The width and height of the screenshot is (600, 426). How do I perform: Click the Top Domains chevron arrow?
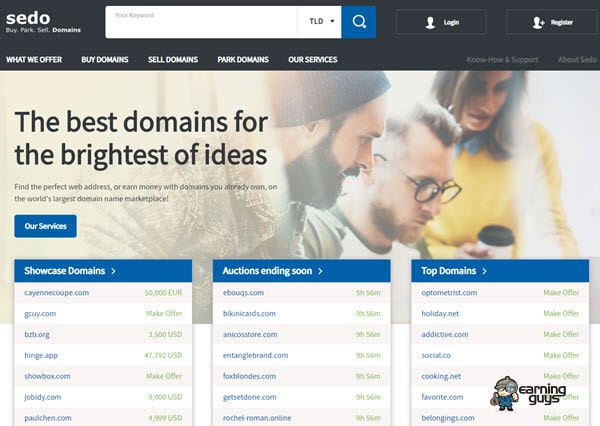pos(484,271)
